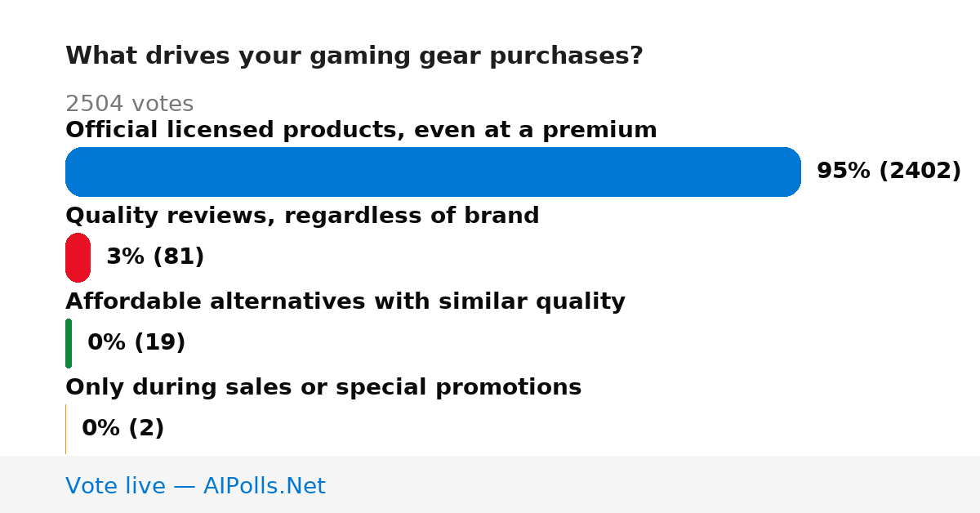Viewport: 980px width, 513px height.
Task: Select Quality reviews, regardless of brand option
Action: point(302,216)
